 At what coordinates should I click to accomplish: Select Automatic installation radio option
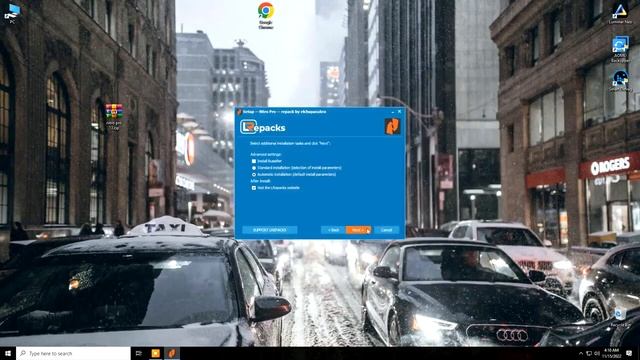254,174
